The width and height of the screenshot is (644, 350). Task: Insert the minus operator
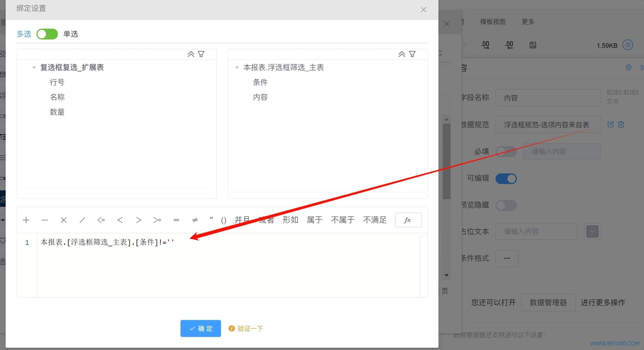tap(45, 220)
